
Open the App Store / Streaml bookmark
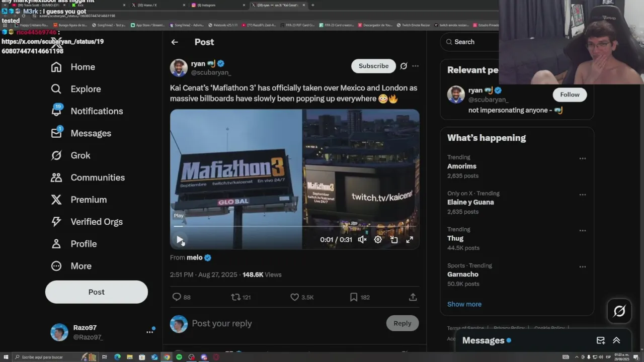(147, 25)
